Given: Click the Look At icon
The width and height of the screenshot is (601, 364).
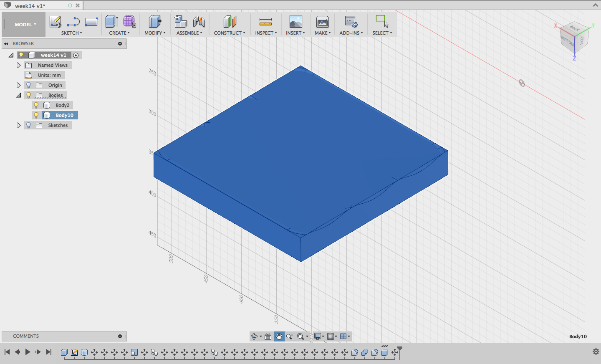Looking at the screenshot, I should coord(268,336).
